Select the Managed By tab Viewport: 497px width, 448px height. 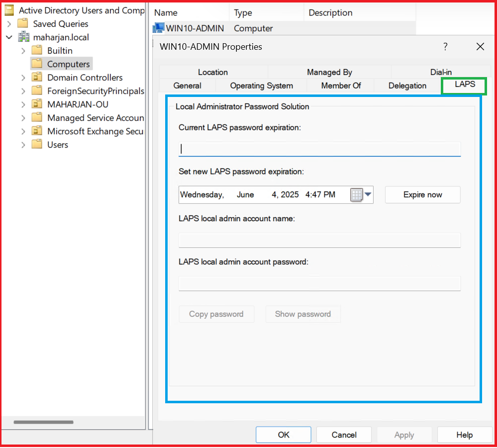pos(329,72)
